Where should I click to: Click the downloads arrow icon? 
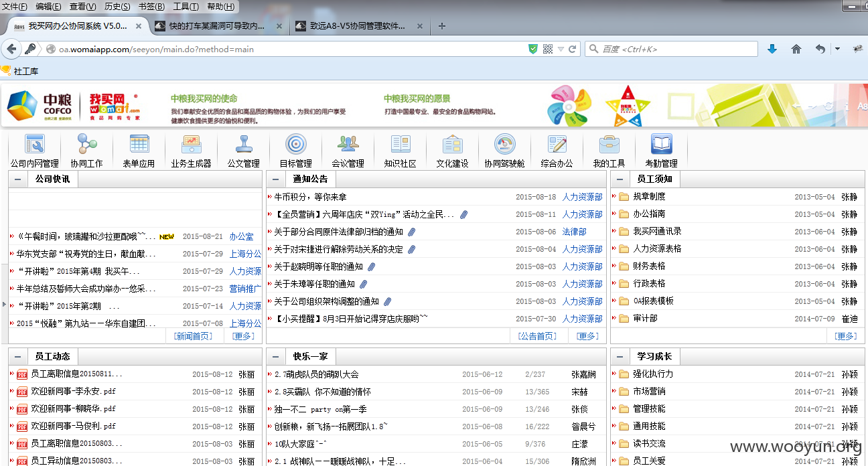[x=772, y=49]
